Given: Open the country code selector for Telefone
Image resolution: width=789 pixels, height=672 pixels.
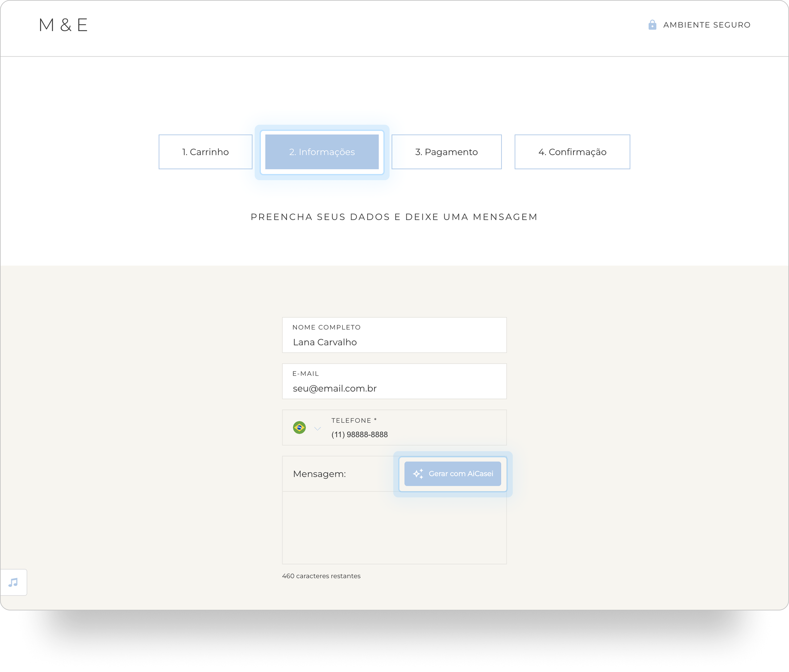Looking at the screenshot, I should click(x=317, y=428).
